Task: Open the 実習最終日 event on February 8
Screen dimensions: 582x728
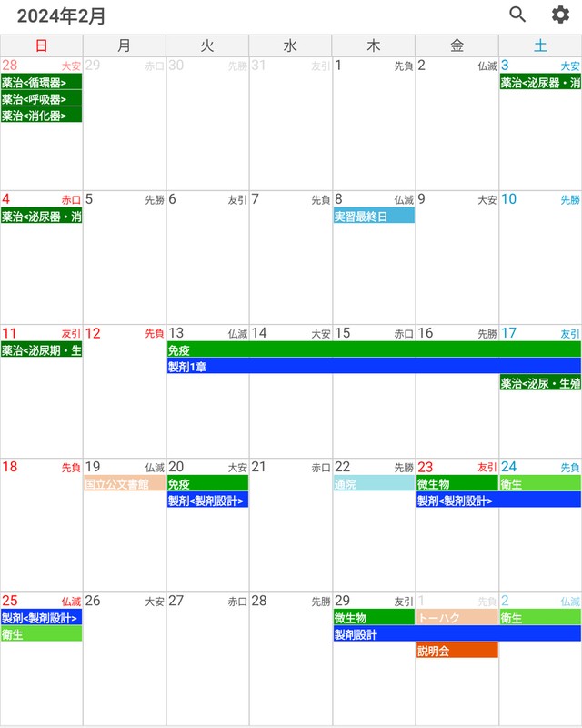Action: coord(374,216)
